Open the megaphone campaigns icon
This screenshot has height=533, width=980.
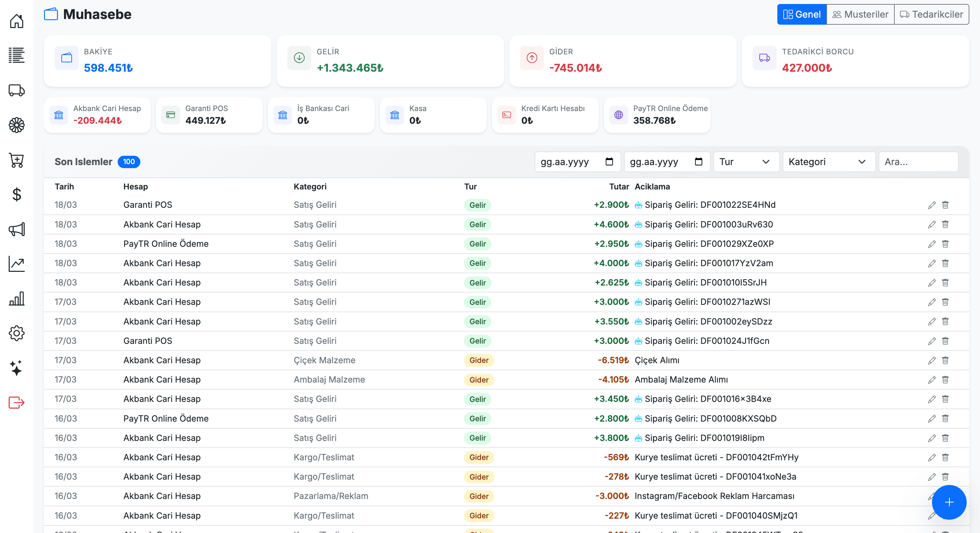16,229
